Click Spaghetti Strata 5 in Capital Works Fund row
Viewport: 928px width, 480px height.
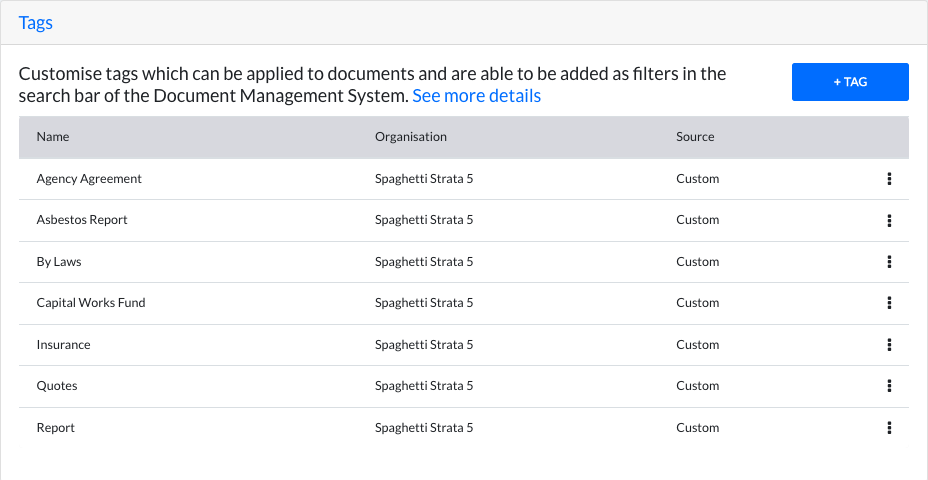(x=424, y=303)
